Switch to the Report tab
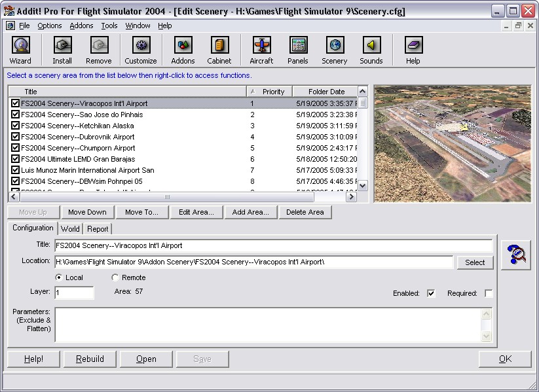The height and width of the screenshot is (392, 539). click(98, 229)
